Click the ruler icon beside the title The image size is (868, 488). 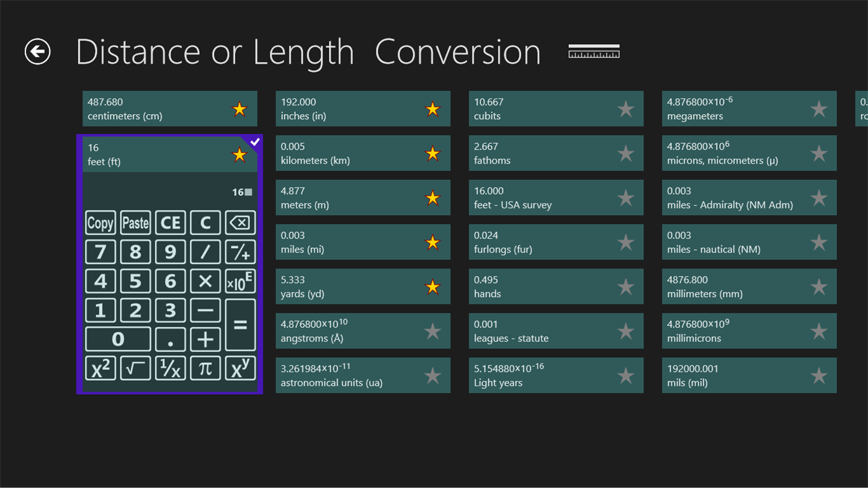coord(594,51)
